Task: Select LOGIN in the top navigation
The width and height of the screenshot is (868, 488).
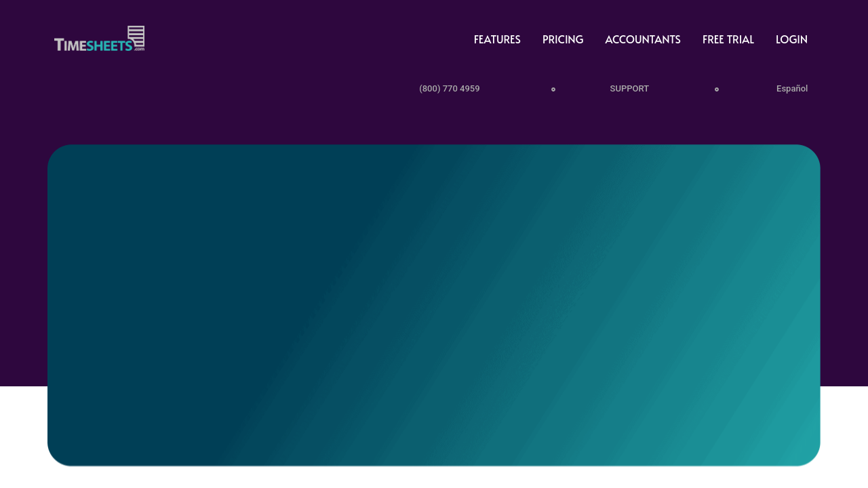Action: point(791,39)
